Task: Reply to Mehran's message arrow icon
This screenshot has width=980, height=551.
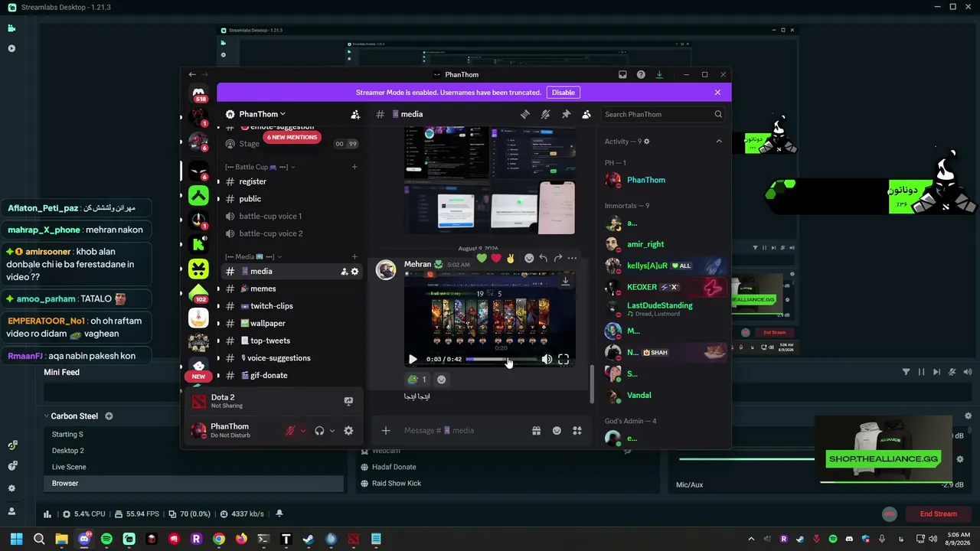Action: click(x=543, y=259)
